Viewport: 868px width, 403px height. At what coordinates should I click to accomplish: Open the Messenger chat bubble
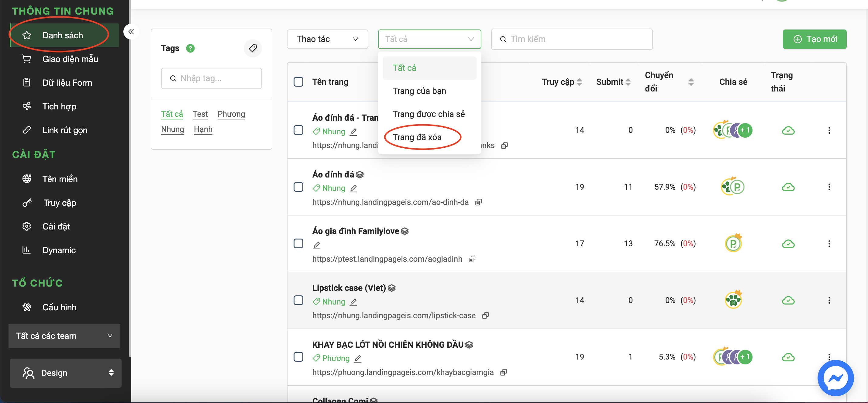[x=835, y=378]
